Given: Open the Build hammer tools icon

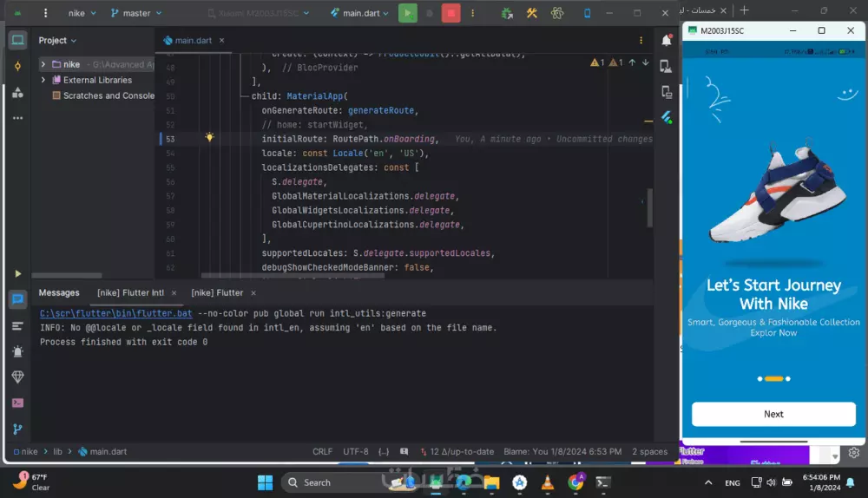Looking at the screenshot, I should click(x=531, y=13).
